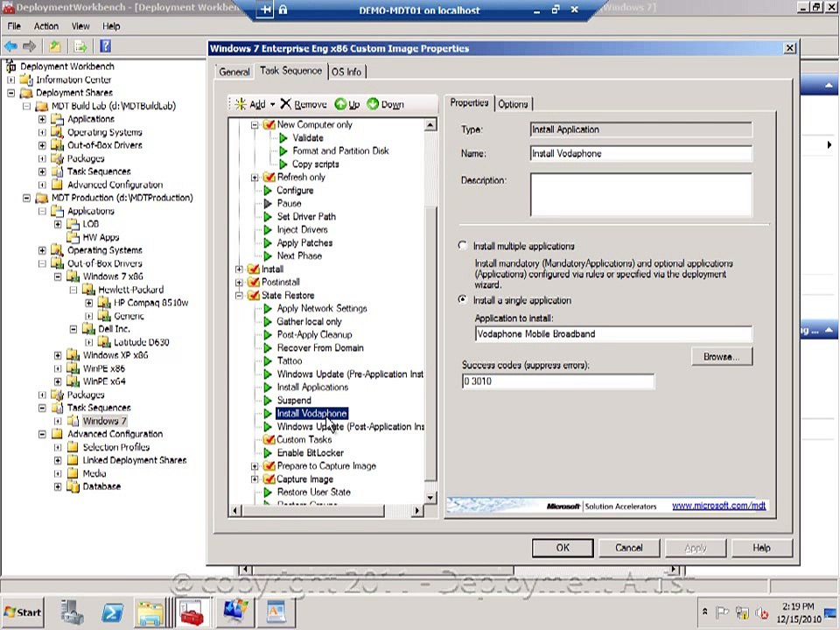Open www.microsoft.com/mdt link

[x=719, y=506]
